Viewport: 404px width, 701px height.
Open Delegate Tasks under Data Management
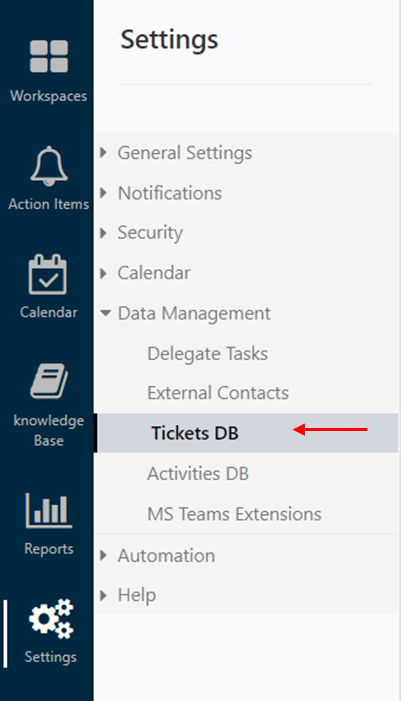(207, 354)
